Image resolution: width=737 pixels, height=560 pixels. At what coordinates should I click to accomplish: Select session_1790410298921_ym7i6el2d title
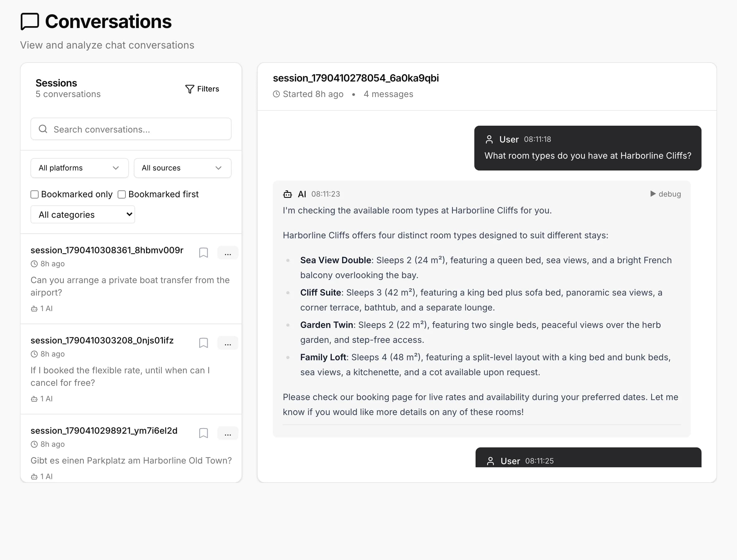pyautogui.click(x=104, y=431)
